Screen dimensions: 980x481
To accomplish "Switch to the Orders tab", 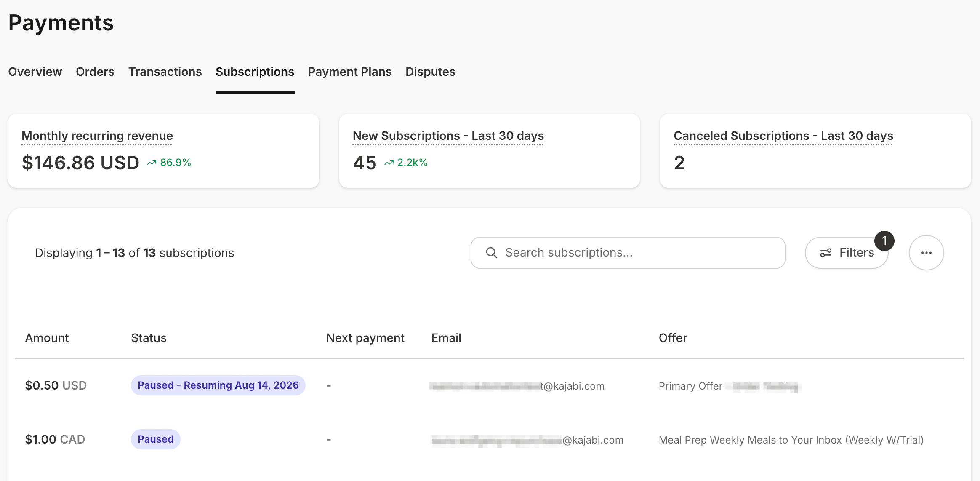I will (95, 72).
